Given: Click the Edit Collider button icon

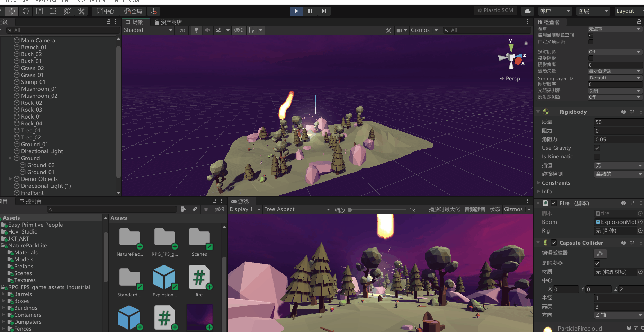Looking at the screenshot, I should click(x=600, y=253).
